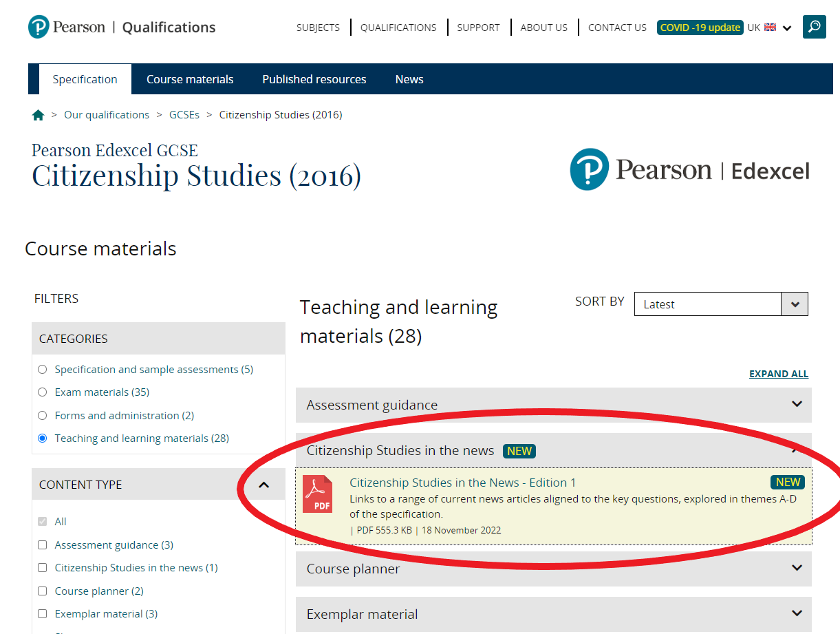Open the Published resources tab
This screenshot has width=840, height=634.
point(314,79)
